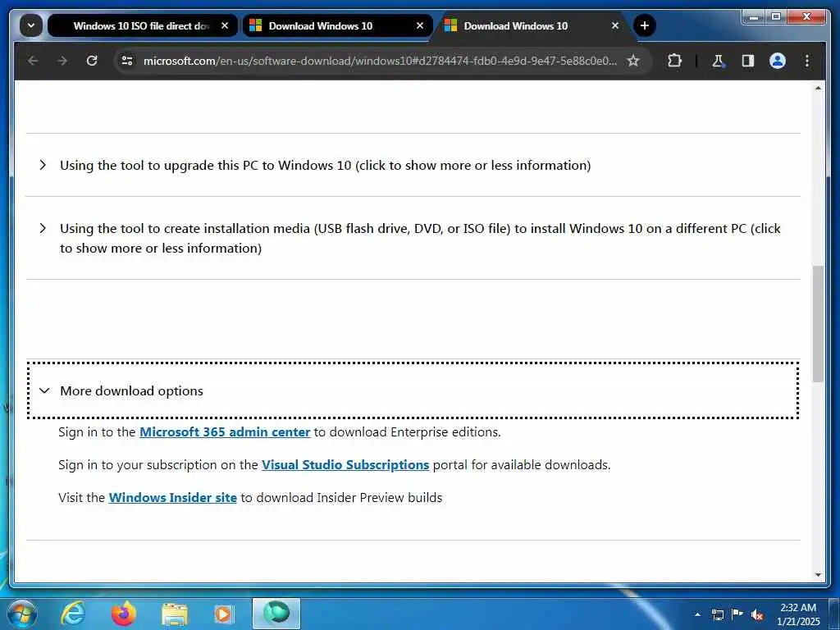
Task: Close the Windows 10 ISO file tab
Action: (225, 25)
